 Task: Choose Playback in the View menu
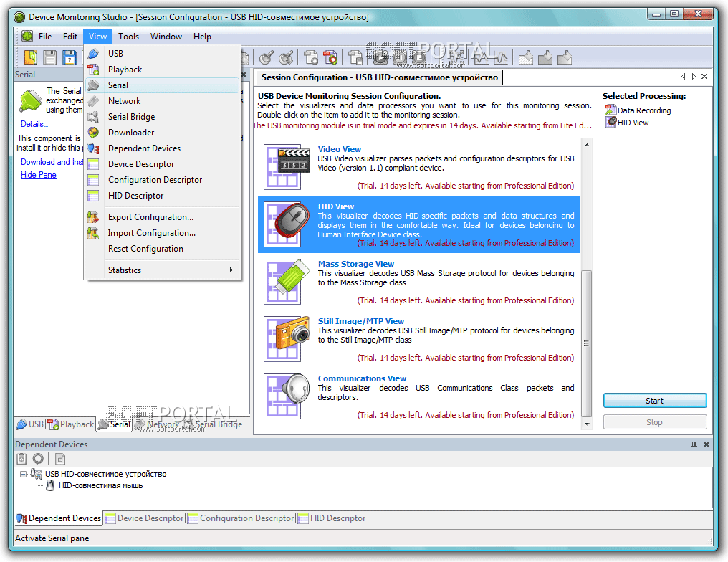(163, 70)
